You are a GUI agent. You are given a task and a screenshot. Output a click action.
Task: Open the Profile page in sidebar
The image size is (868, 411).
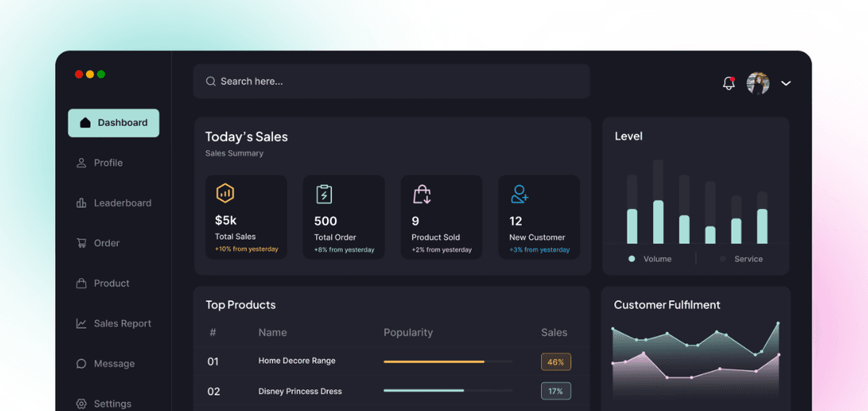[x=100, y=163]
